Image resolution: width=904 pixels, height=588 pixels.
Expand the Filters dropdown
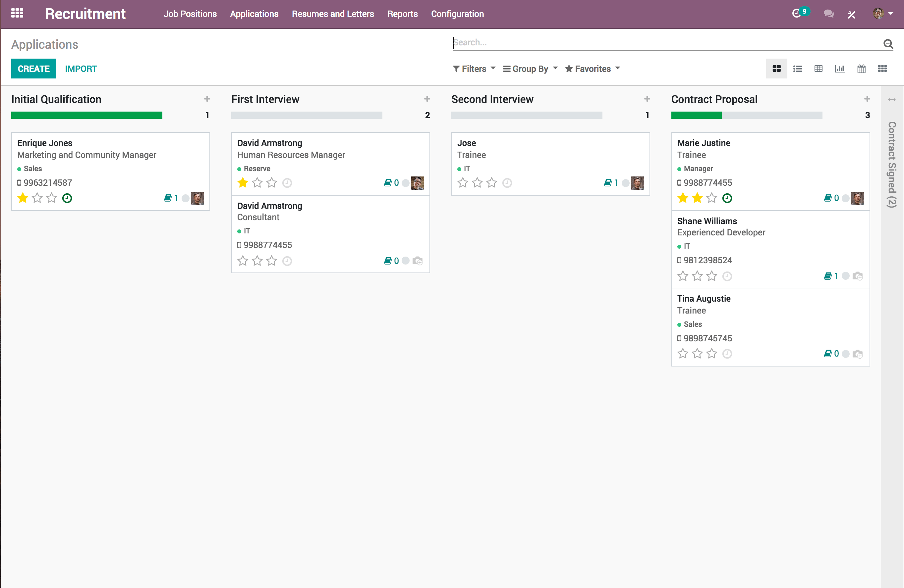(x=474, y=69)
